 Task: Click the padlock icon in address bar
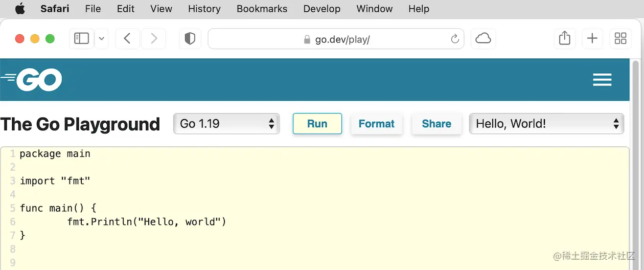click(307, 39)
